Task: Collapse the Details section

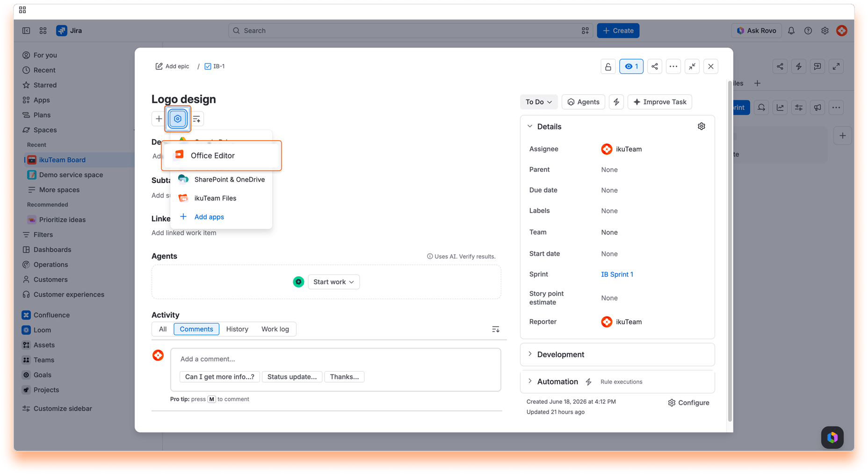Action: (530, 126)
